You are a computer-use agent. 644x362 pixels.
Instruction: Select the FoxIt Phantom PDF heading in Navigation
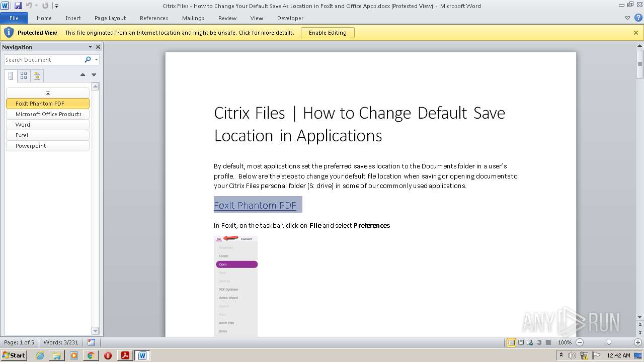pyautogui.click(x=48, y=104)
